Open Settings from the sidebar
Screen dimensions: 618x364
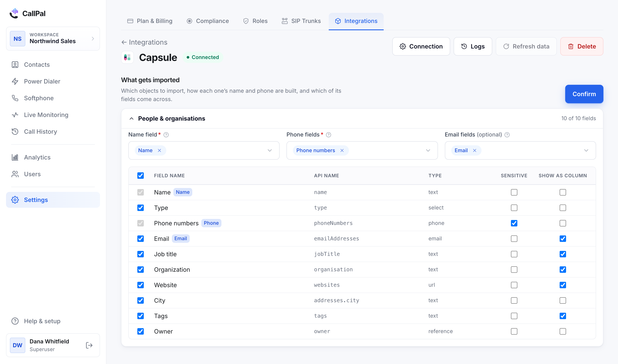53,200
